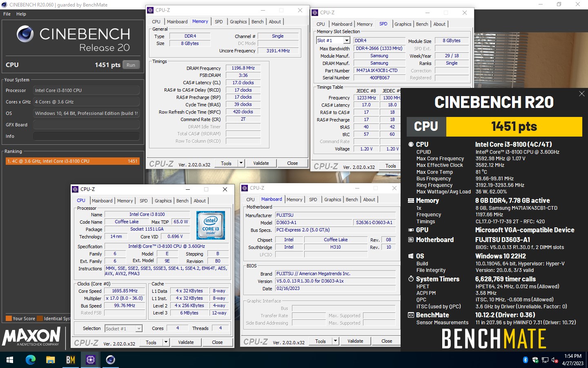Open File Explorer from the taskbar

(x=50, y=360)
